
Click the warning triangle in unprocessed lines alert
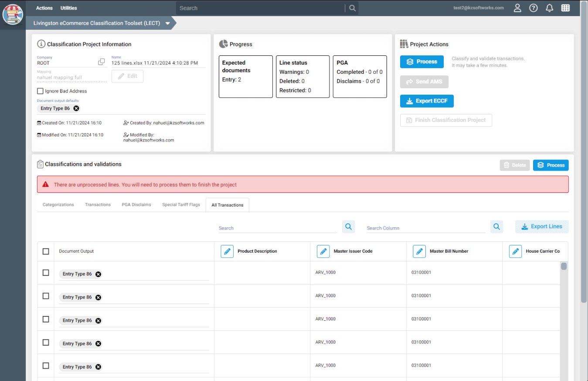pyautogui.click(x=45, y=185)
